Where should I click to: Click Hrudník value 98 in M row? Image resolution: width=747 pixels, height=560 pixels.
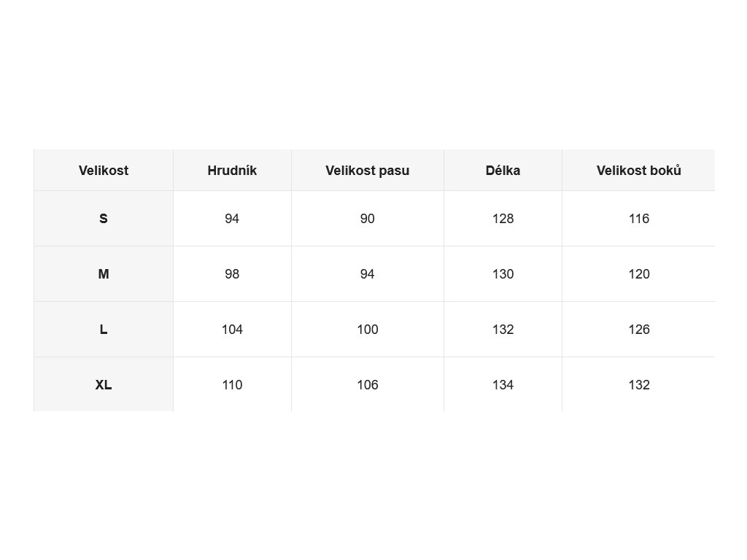[232, 274]
